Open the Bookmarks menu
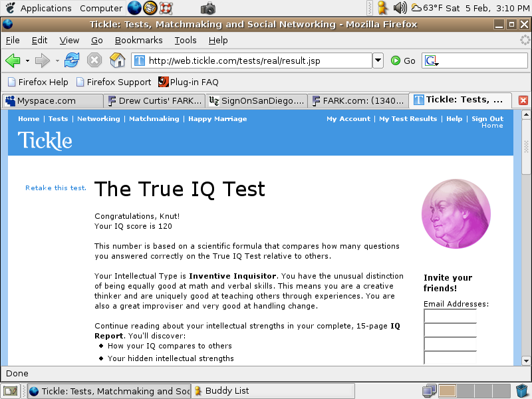532x399 pixels. pos(139,41)
